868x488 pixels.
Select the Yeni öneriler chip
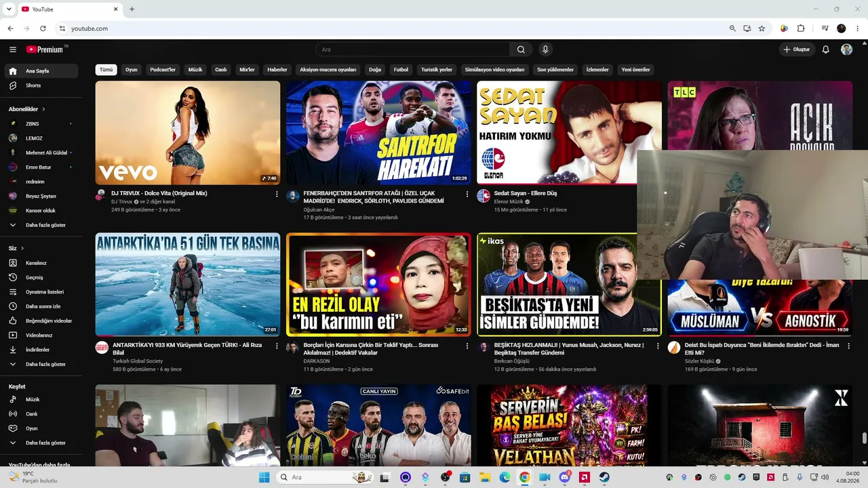point(636,70)
